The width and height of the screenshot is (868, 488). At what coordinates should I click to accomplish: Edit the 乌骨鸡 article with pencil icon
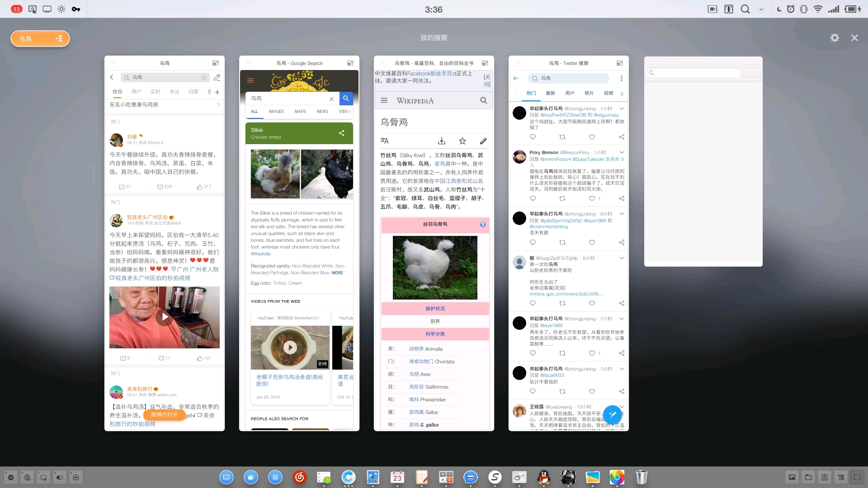[x=483, y=141]
